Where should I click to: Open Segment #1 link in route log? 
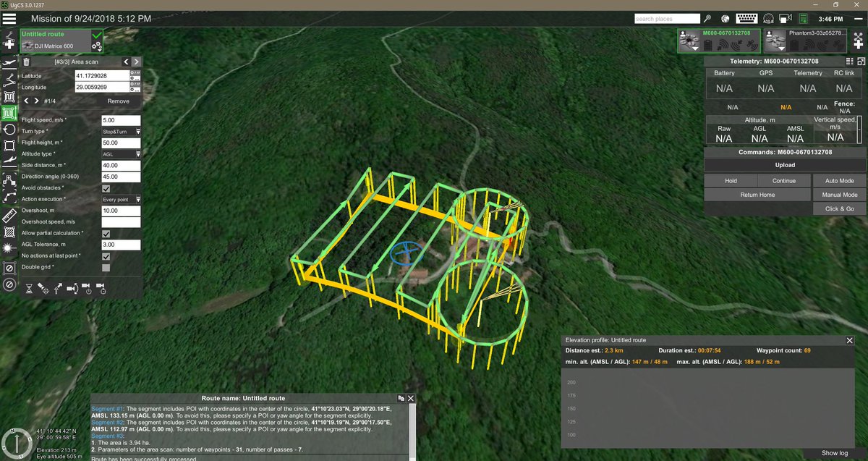(109, 409)
